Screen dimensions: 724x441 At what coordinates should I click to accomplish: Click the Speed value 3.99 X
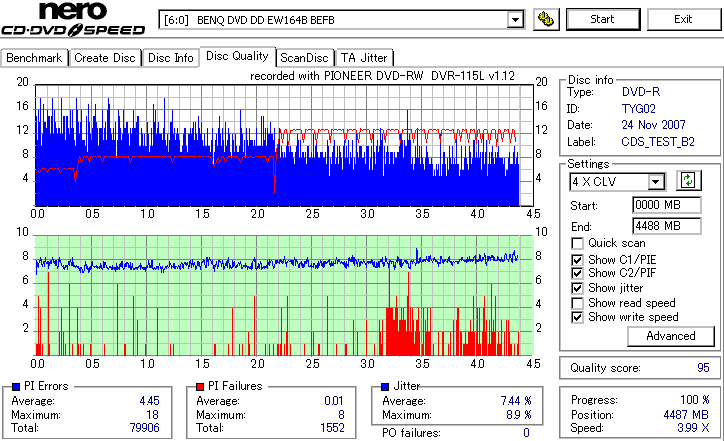[x=693, y=428]
